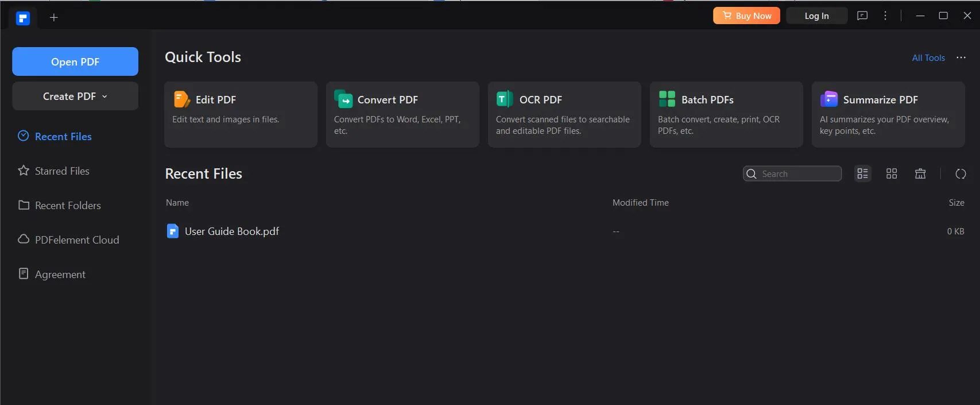Open the OCR PDF quick tool card

click(x=564, y=114)
